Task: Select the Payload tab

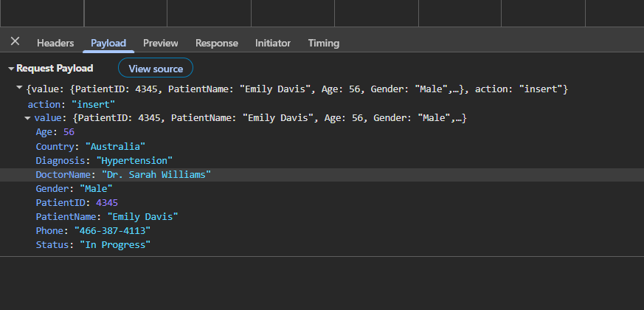Action: [108, 43]
